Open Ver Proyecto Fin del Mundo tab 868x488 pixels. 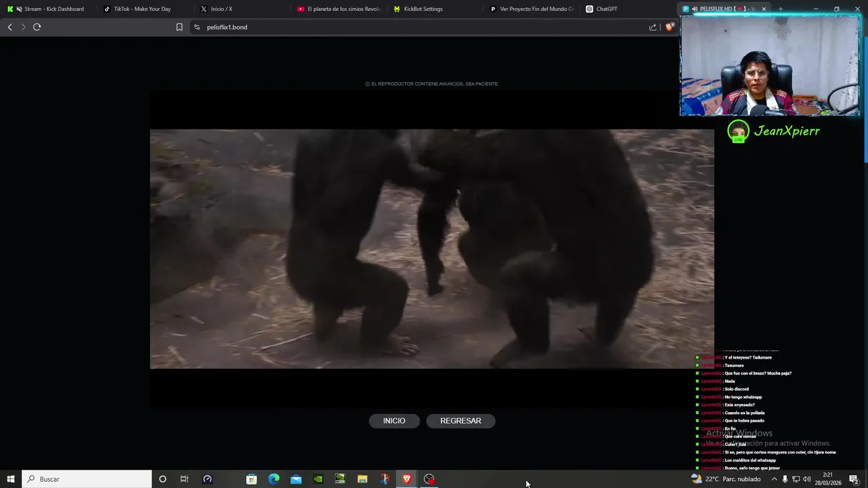[532, 9]
